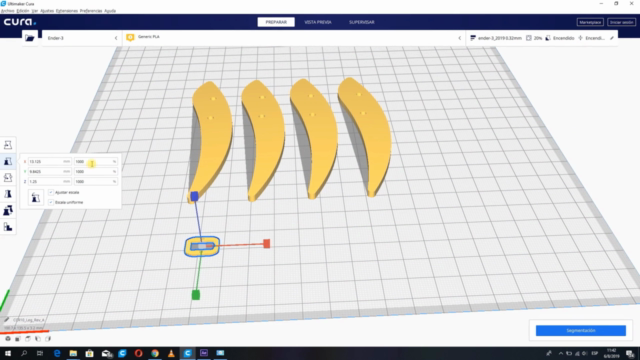Screen dimensions: 640x360
Task: Open the Extensiones menu
Action: [67, 11]
